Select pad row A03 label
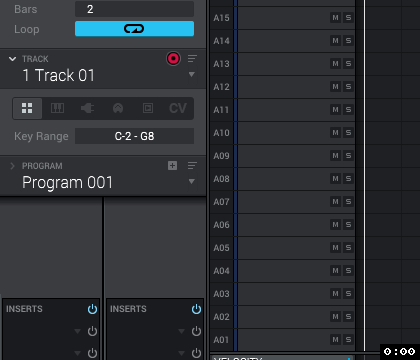The image size is (420, 360). [x=221, y=294]
